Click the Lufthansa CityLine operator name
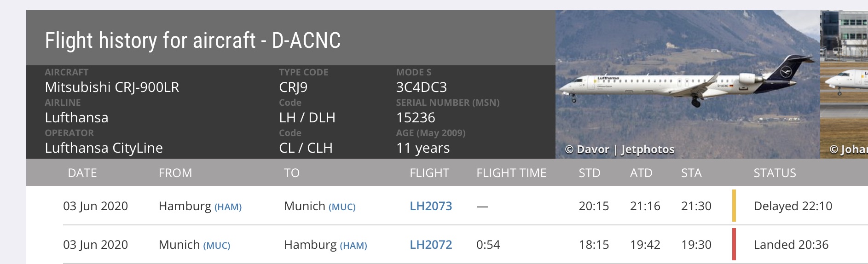Screen dimensions: 868x264 coord(104,148)
